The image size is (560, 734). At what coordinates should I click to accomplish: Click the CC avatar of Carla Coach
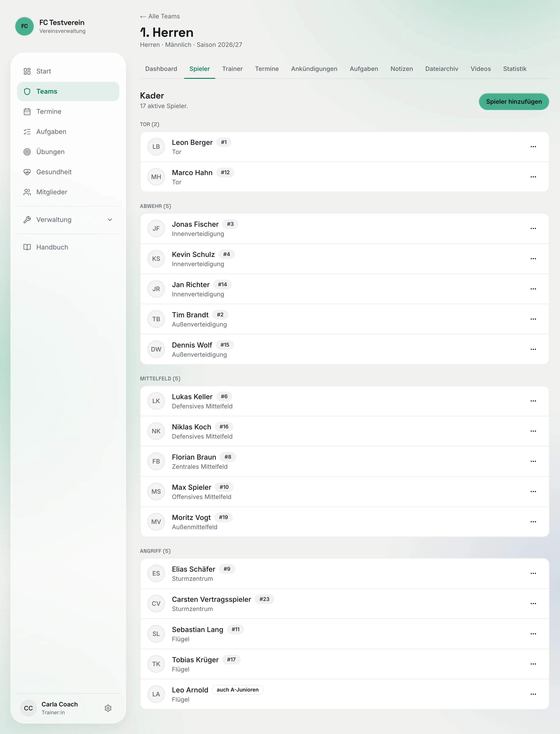tap(28, 708)
